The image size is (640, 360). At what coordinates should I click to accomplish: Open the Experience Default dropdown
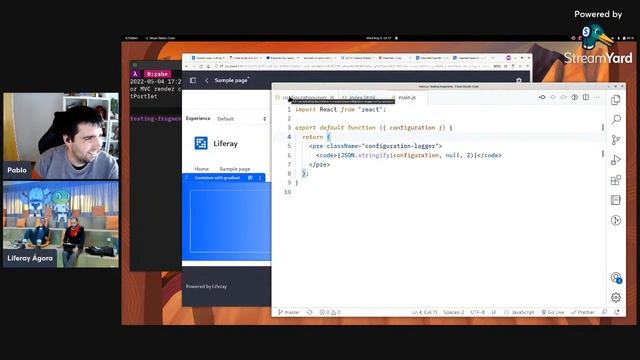tap(242, 119)
